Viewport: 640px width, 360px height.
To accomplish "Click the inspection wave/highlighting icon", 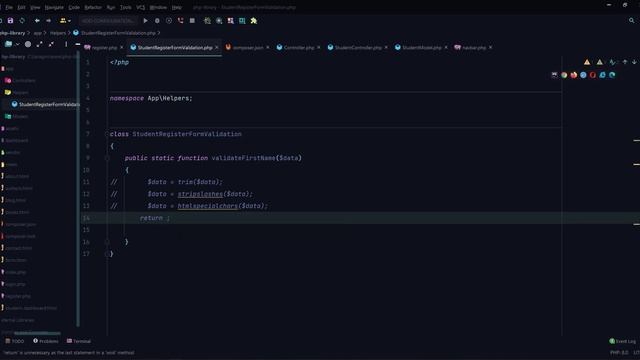I will coord(613,62).
